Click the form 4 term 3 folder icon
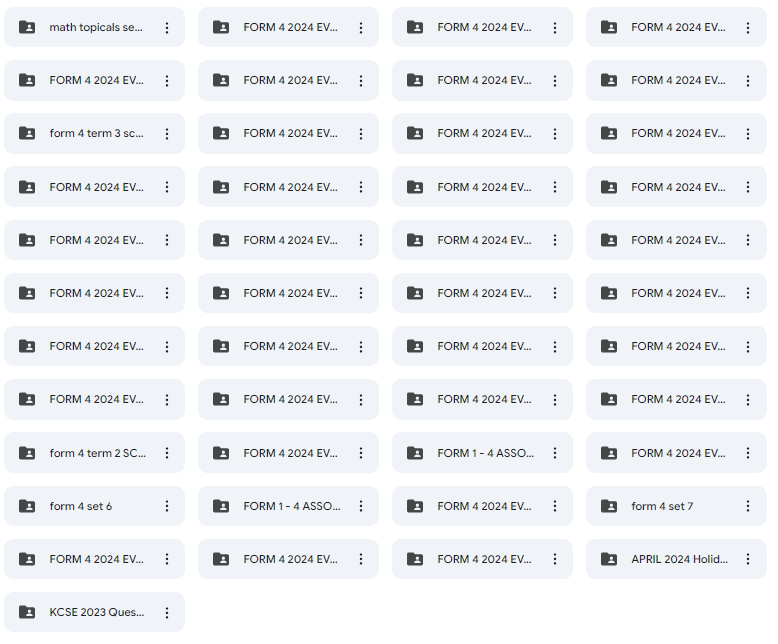778x644 pixels. 27,133
